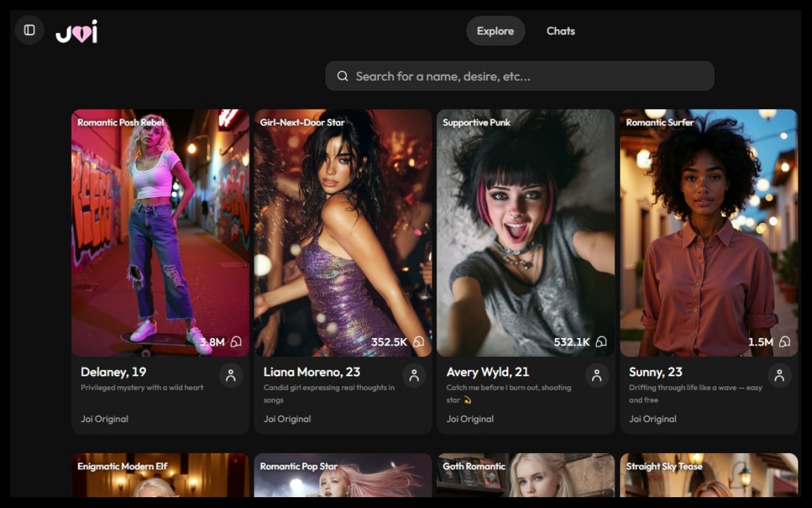
Task: Click chat count icon on Delaney's card
Action: pos(236,342)
